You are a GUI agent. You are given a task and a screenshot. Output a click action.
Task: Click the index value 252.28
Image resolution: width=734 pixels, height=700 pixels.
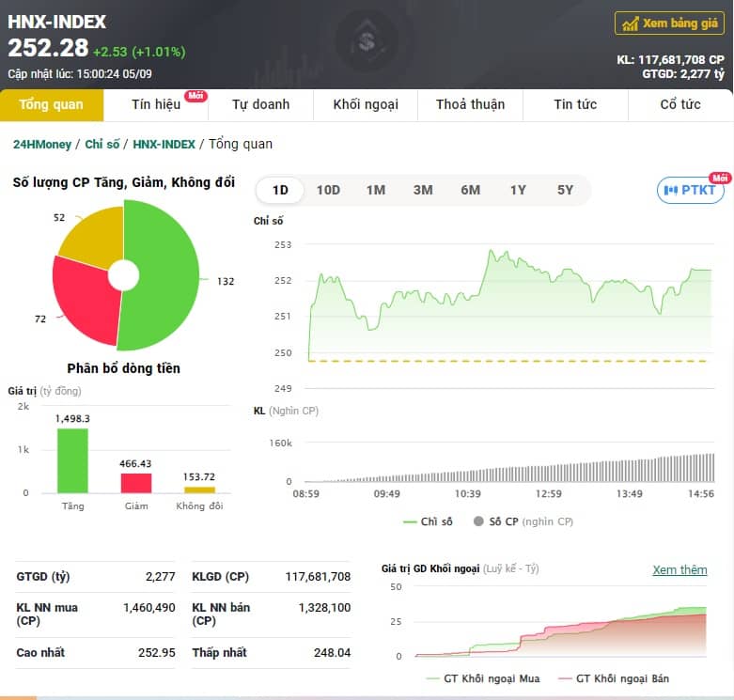click(48, 48)
